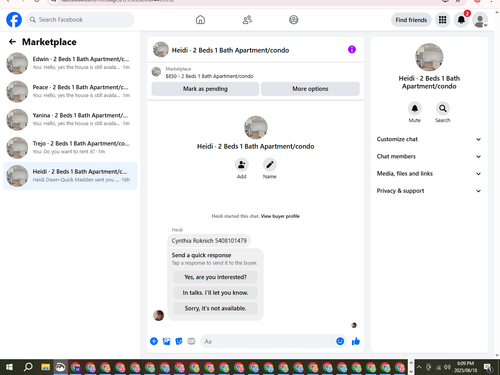Click the Add people icon
The height and width of the screenshot is (375, 500).
click(242, 165)
